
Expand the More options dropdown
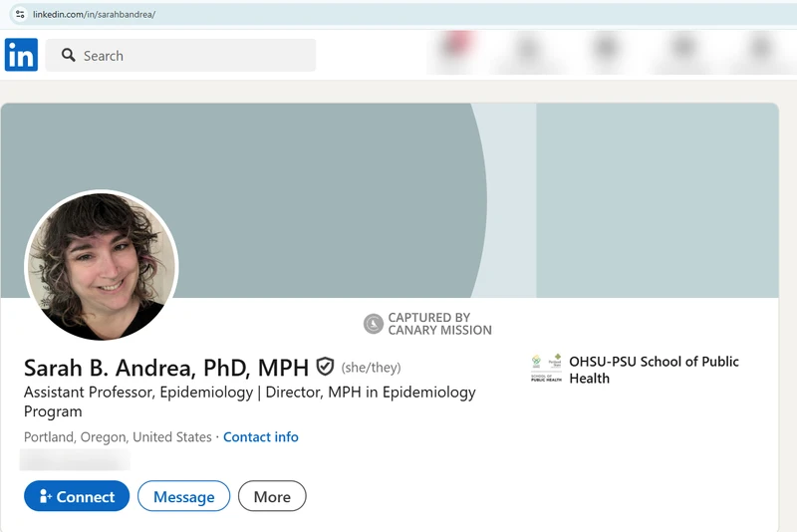pyautogui.click(x=272, y=496)
